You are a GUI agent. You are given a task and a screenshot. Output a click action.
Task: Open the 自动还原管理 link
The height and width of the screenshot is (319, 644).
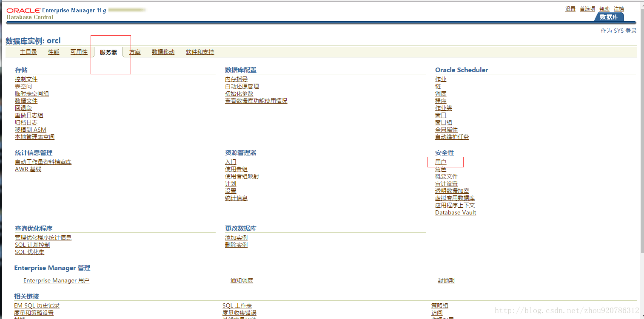coord(242,87)
